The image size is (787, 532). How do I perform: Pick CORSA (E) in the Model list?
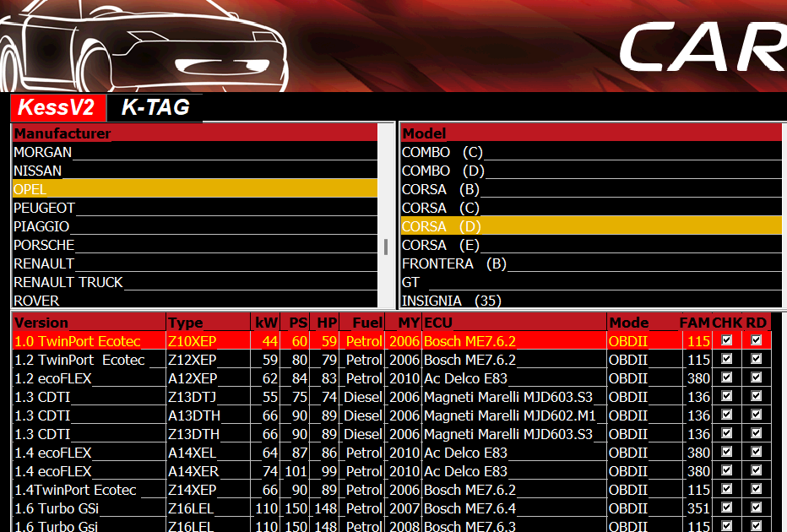(x=440, y=245)
